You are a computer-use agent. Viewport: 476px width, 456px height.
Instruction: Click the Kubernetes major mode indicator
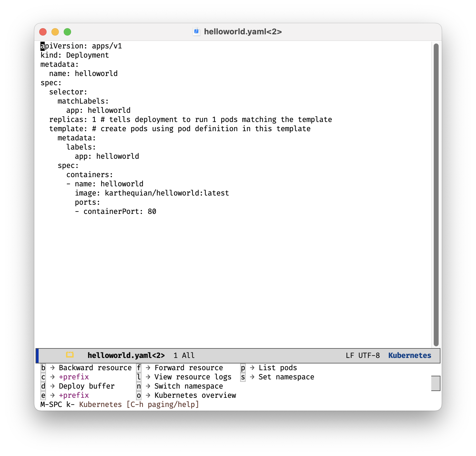click(410, 355)
